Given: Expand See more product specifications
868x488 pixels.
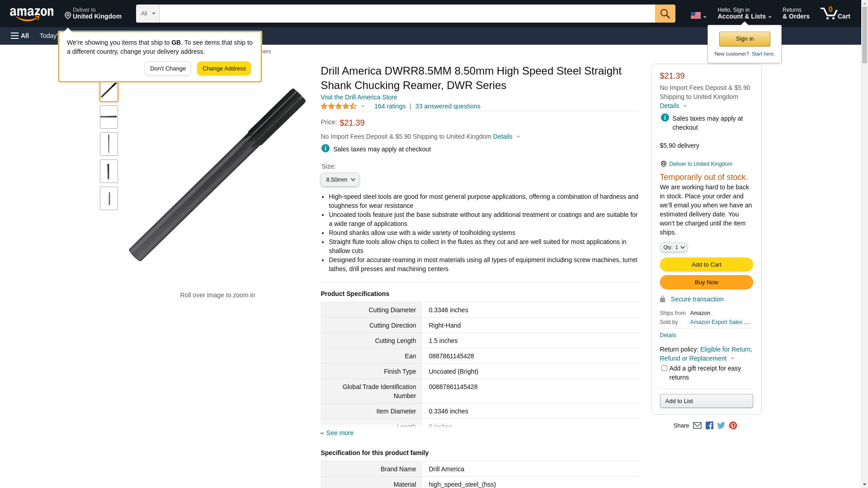Looking at the screenshot, I should click(340, 433).
